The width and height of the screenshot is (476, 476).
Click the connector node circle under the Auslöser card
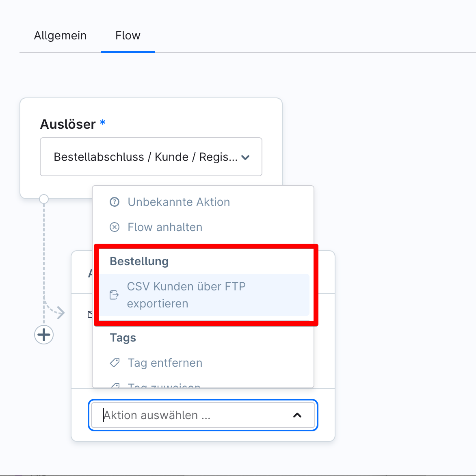(x=43, y=199)
